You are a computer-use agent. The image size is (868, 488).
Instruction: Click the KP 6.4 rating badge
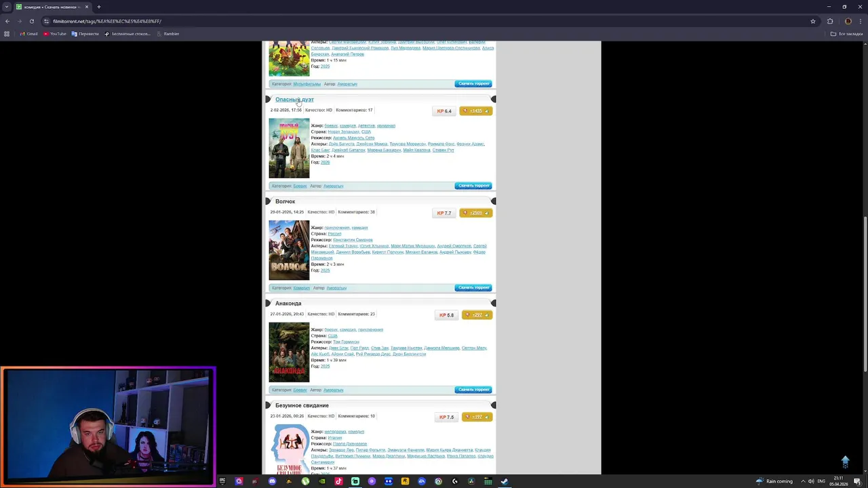tap(444, 111)
